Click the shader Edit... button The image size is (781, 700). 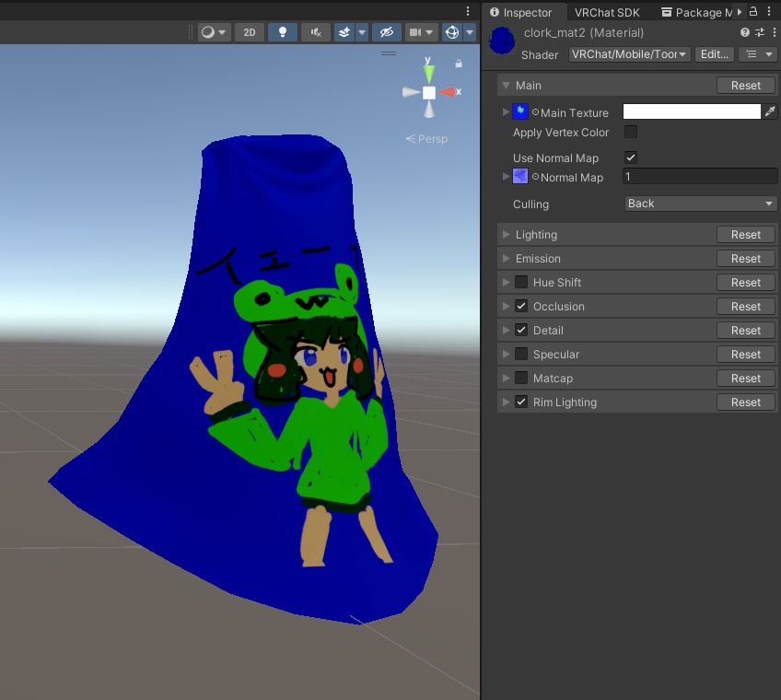[x=715, y=54]
